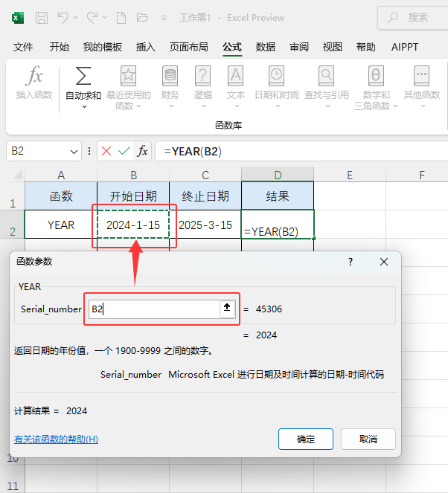Screen dimensions: 448x493
Task: Open the 日期和时间 functions icon
Action: point(277,76)
